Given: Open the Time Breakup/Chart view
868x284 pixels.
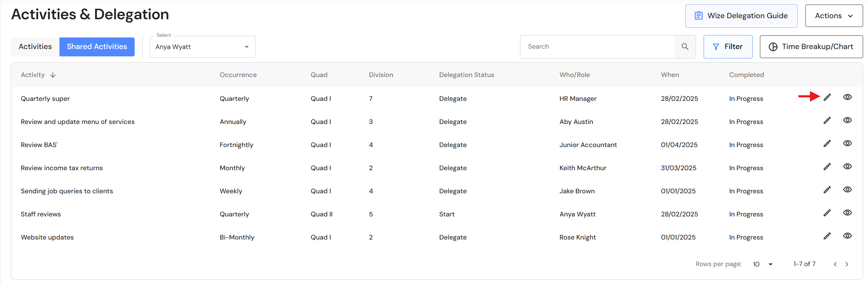Looking at the screenshot, I should point(811,47).
